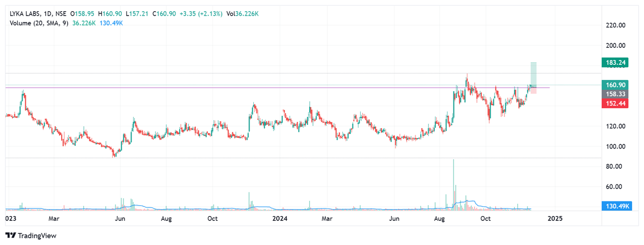Viewport: 644px width, 245px height.
Task: Click the 220.00 price axis value
Action: click(616, 25)
